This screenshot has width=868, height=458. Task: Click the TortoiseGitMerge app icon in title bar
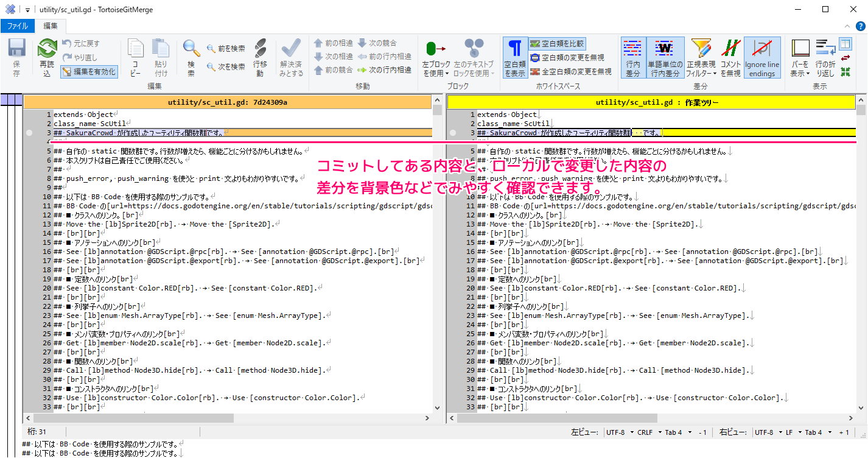click(x=10, y=9)
